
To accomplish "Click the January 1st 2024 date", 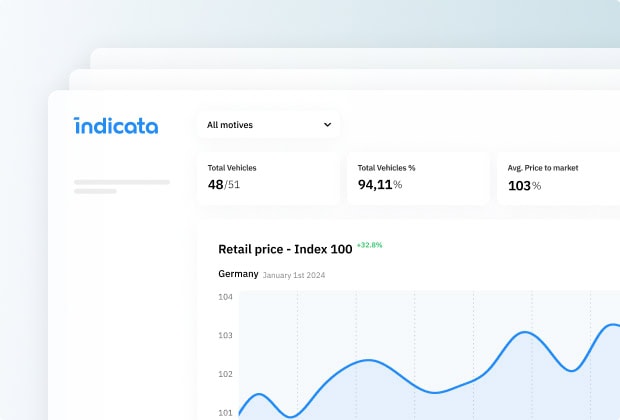I will pyautogui.click(x=294, y=275).
